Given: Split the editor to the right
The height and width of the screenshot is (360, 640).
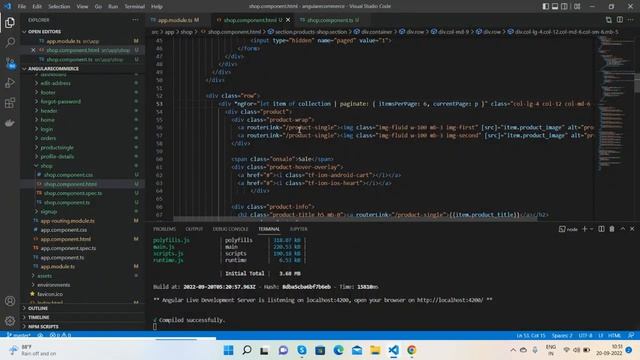Looking at the screenshot, I should (x=620, y=20).
